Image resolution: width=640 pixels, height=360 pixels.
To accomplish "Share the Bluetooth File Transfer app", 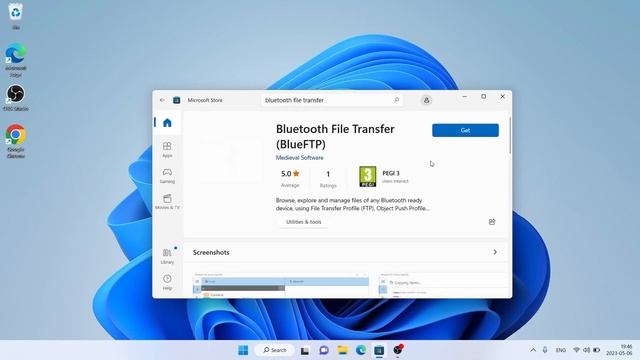I will point(492,222).
